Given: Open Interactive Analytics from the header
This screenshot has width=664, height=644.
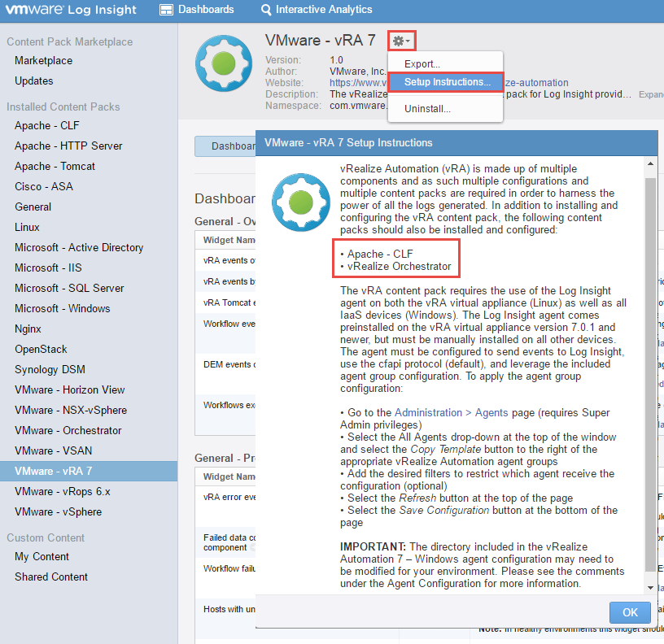Looking at the screenshot, I should (317, 10).
